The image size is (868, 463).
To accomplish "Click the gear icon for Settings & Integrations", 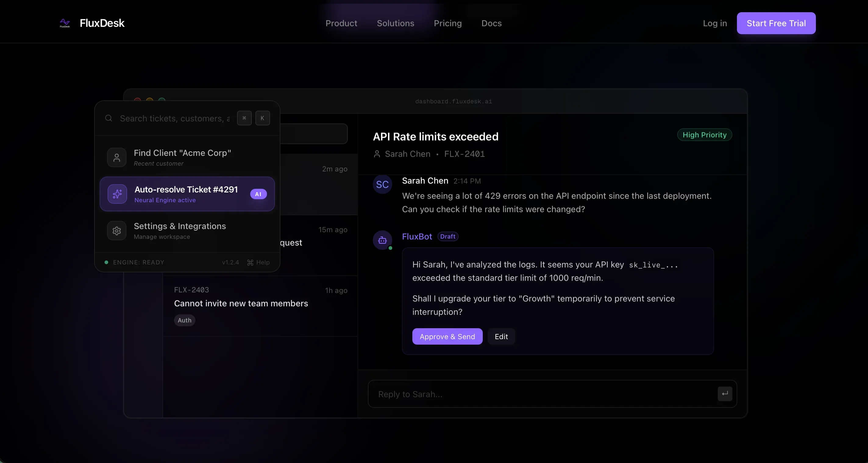I will (x=117, y=231).
